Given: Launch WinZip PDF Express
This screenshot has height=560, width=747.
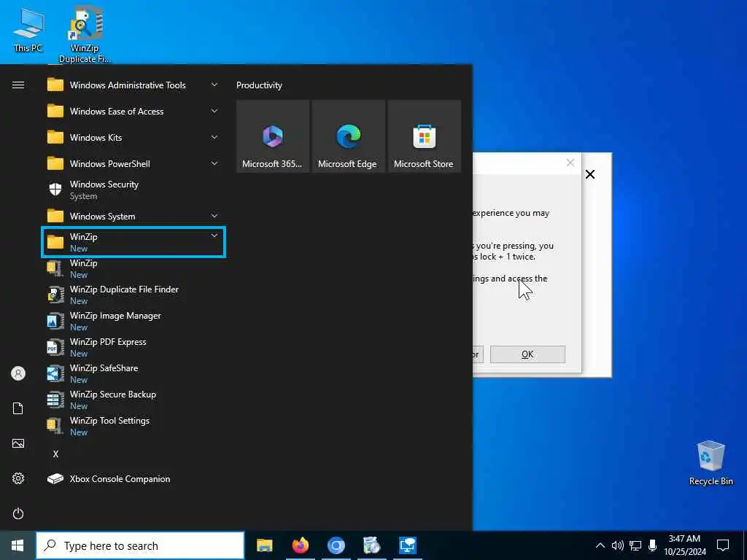Looking at the screenshot, I should [133, 347].
